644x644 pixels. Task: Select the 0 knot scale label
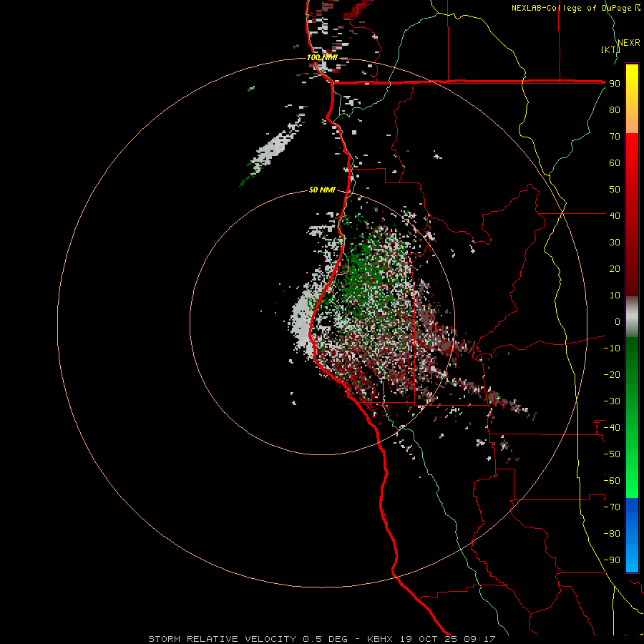(618, 322)
